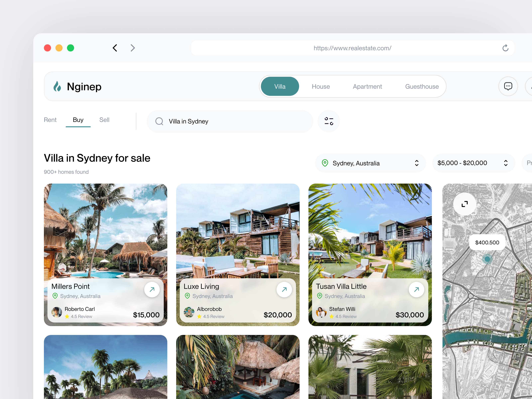Open the Millers Point listing arrow
Viewport: 532px width, 399px height.
152,290
